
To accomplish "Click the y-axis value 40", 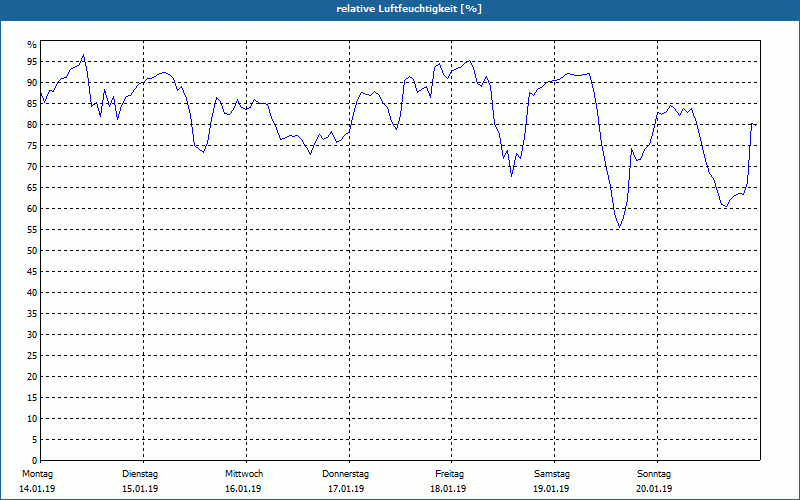I will tap(32, 292).
